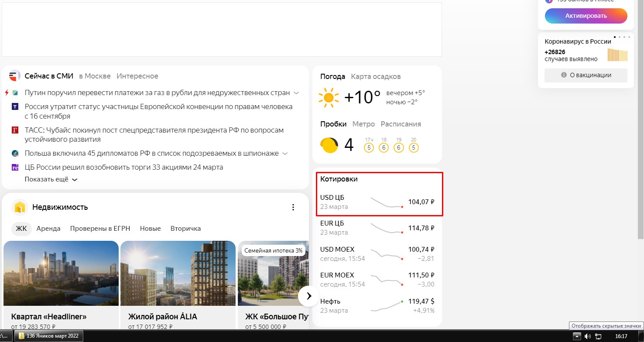Expand chevron next to Путин gas payments headline

tap(296, 93)
